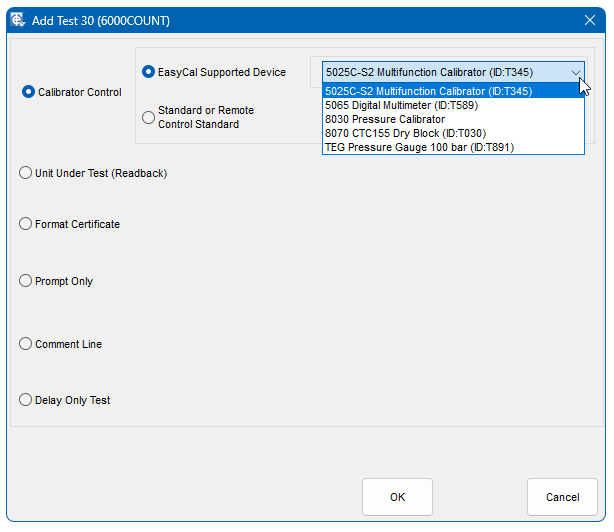Choose the EasyCal Supported Device option
This screenshot has width=614, height=532.
coord(149,72)
